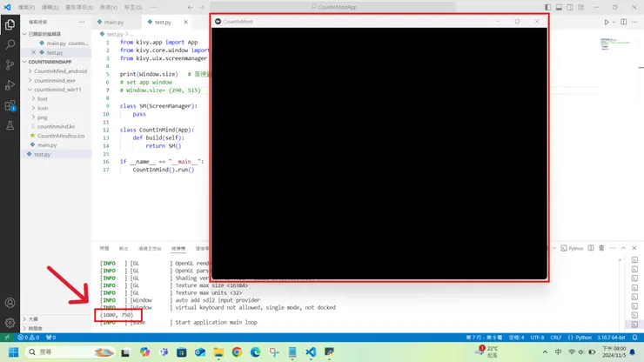
Task: Open terminal panel more actions ellipsis
Action: point(613,248)
